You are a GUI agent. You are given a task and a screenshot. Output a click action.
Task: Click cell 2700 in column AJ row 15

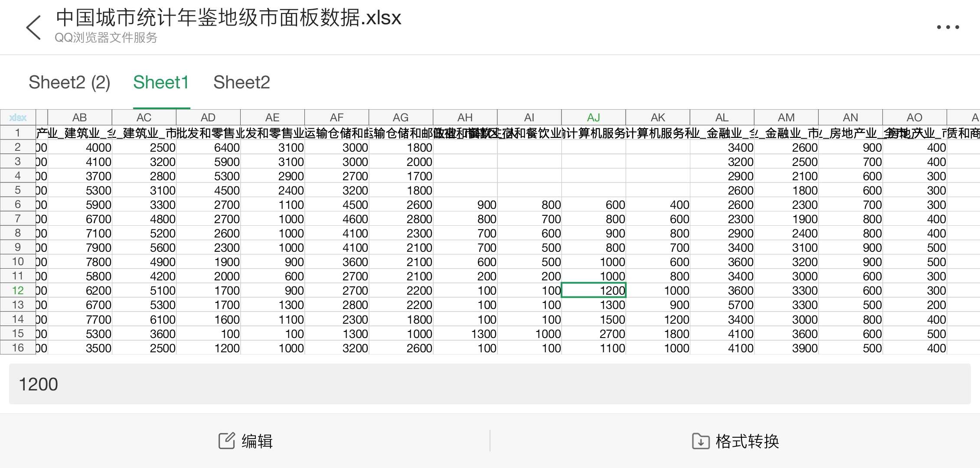pyautogui.click(x=594, y=334)
